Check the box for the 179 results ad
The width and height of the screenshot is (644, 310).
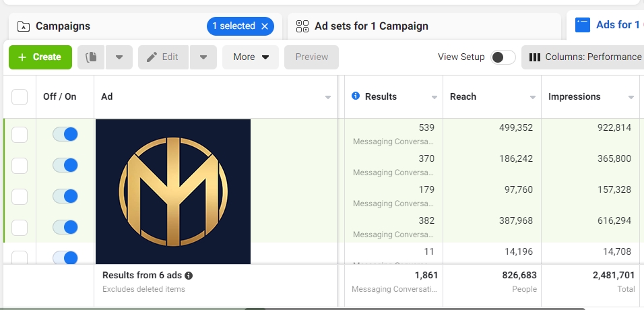click(x=20, y=197)
